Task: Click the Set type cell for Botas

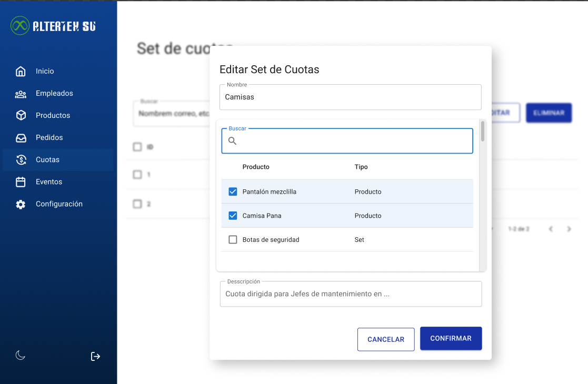Action: (359, 240)
